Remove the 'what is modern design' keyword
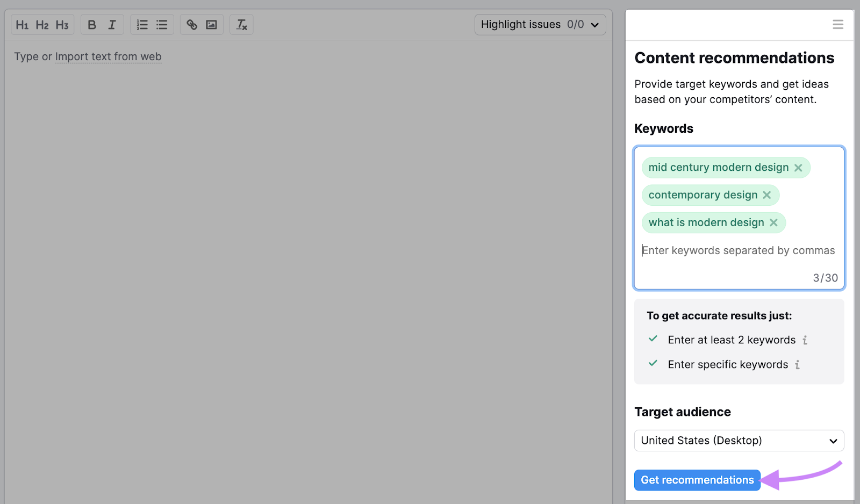This screenshot has height=504, width=860. coord(773,222)
